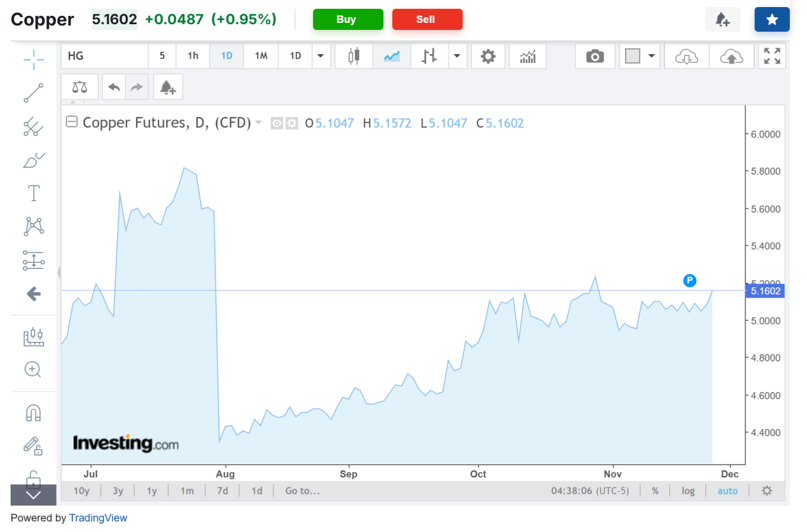807x532 pixels.
Task: Toggle the magnet snap mode
Action: (x=33, y=413)
